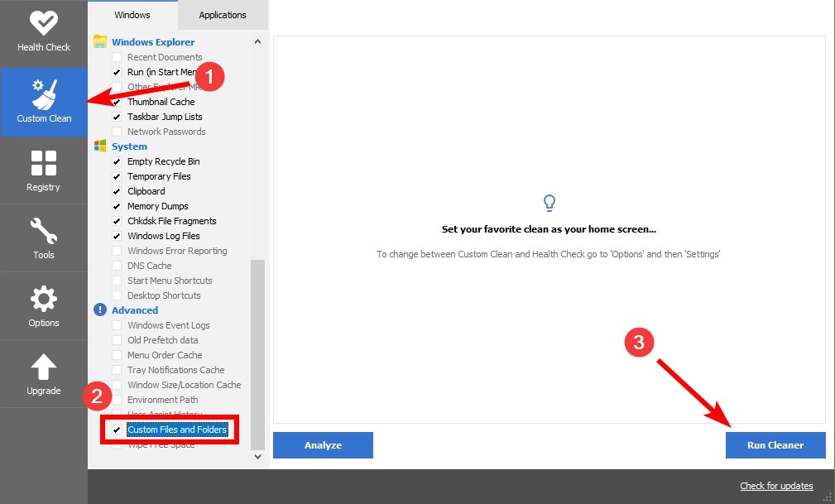The height and width of the screenshot is (504, 835).
Task: Click the Windows Explorer folder icon
Action: (x=100, y=41)
